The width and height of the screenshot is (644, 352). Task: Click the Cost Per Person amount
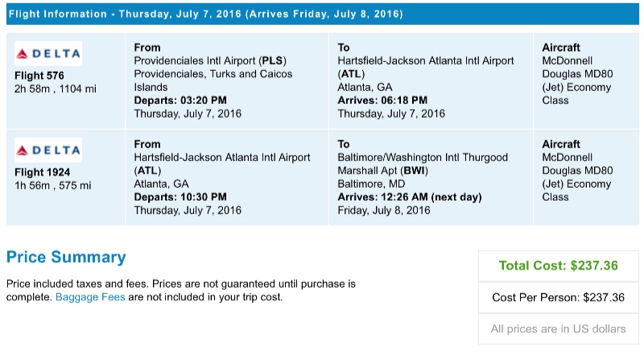pos(558,297)
